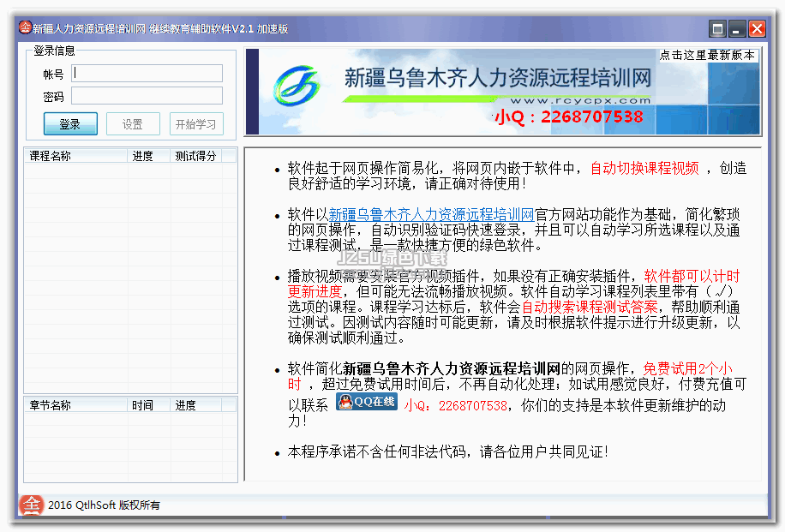This screenshot has height=532, width=785.
Task: Click the red 小Q: 2268707538 banner text
Action: pos(569,117)
